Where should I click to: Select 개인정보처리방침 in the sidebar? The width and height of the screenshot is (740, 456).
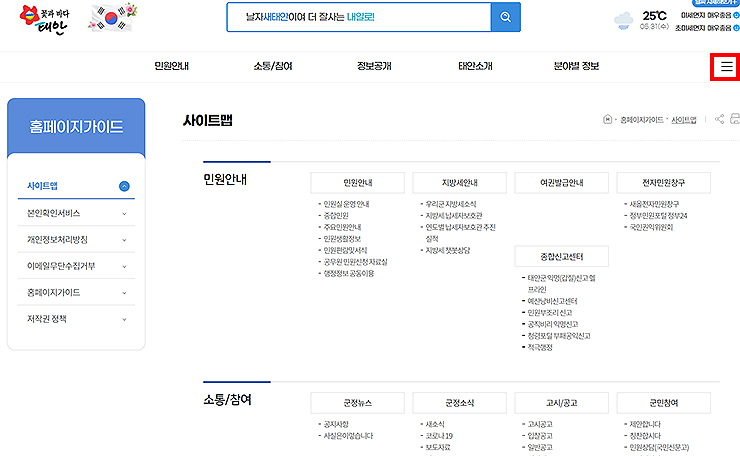click(x=57, y=240)
